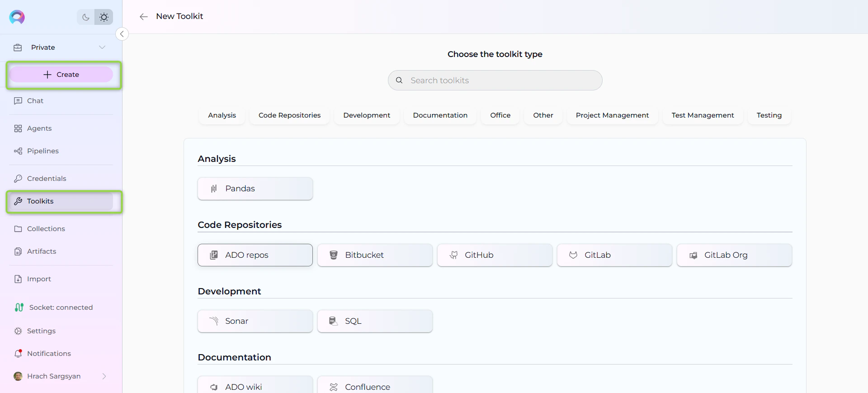Select the Documentation category chip
Viewport: 868px width, 393px height.
point(440,115)
